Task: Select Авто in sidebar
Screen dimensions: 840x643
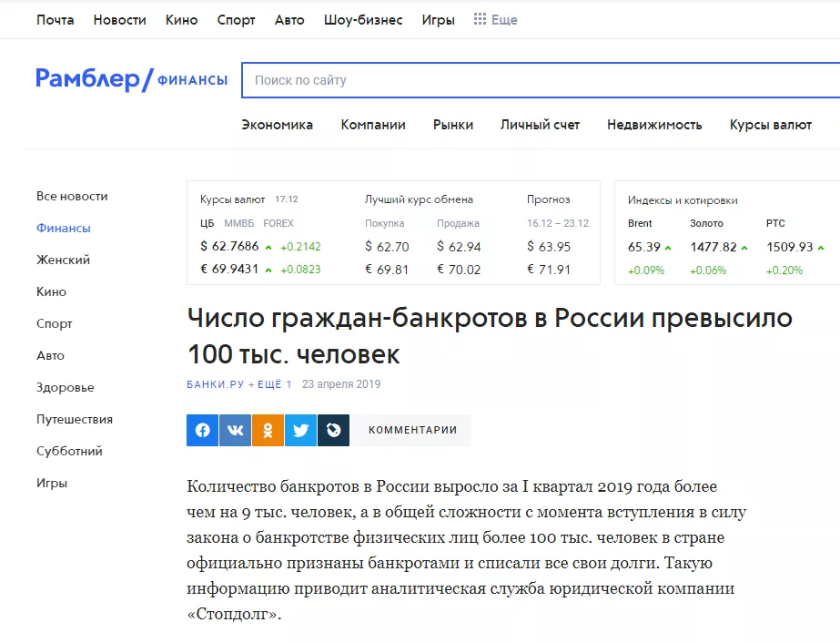Action: (50, 355)
